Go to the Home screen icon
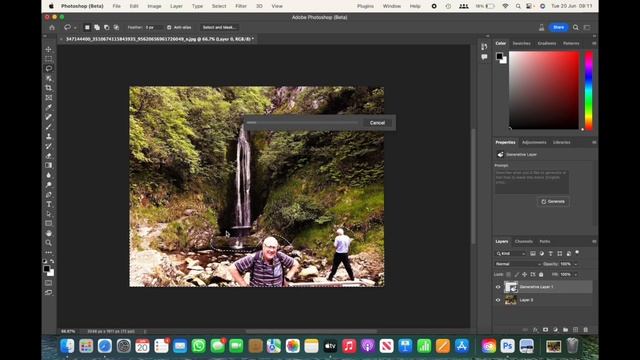Screen dimensions: 640x360 [x=52, y=27]
